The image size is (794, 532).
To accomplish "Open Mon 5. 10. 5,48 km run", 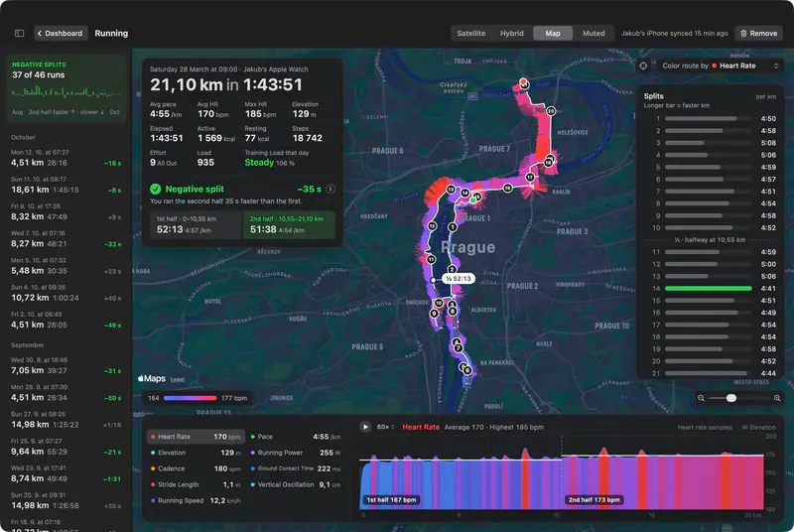I will (x=66, y=266).
